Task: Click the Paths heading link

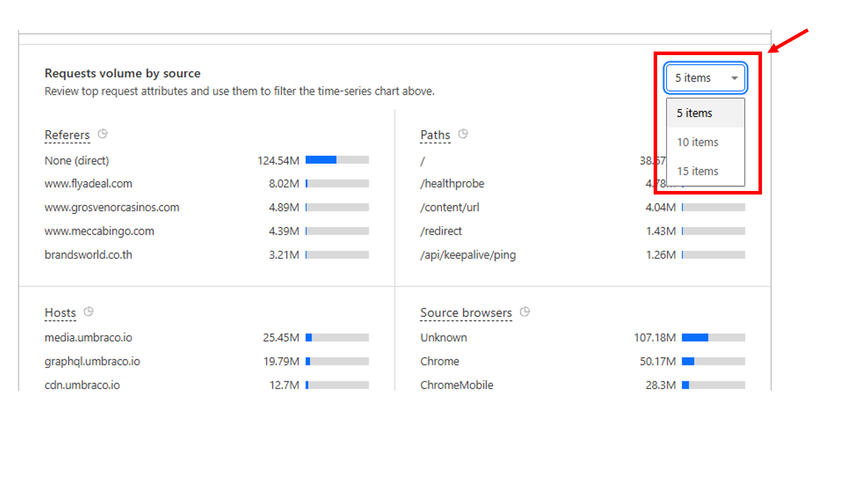Action: pyautogui.click(x=435, y=135)
